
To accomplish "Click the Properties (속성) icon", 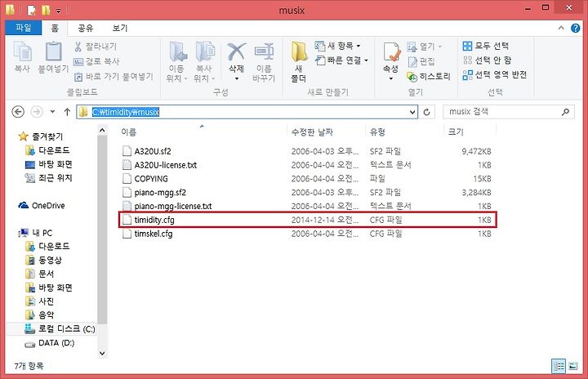I will pyautogui.click(x=390, y=51).
